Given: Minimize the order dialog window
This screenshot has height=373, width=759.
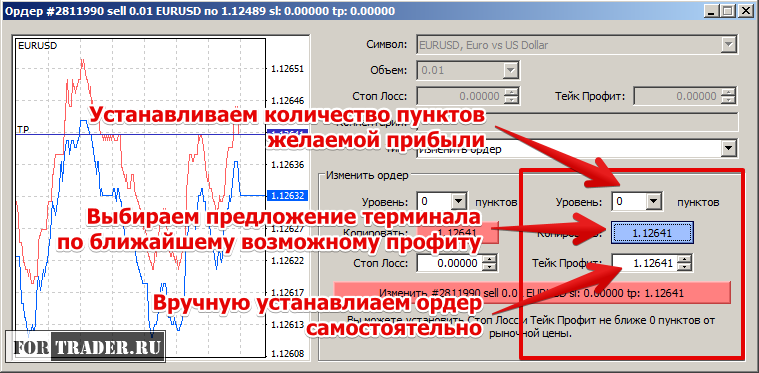Looking at the screenshot, I should (x=711, y=11).
